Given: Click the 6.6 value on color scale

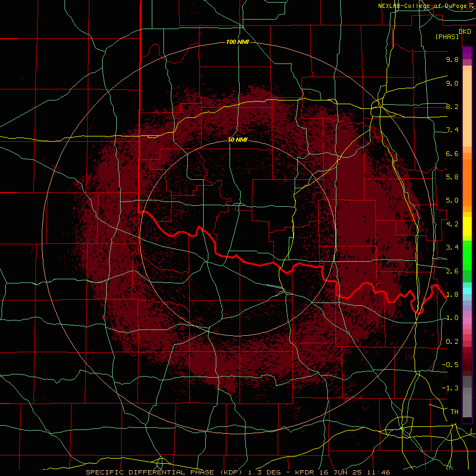Looking at the screenshot, I should [452, 153].
